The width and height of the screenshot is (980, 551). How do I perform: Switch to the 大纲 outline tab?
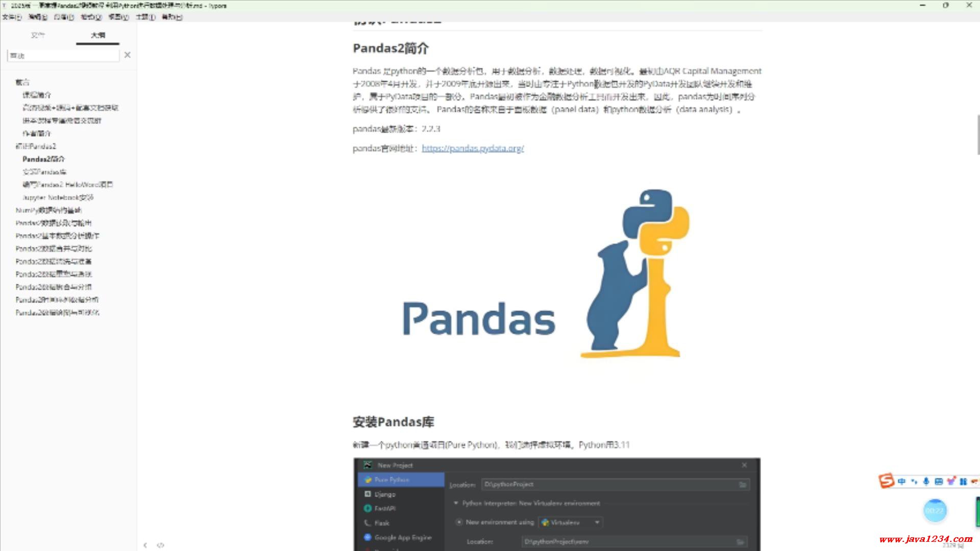coord(98,35)
